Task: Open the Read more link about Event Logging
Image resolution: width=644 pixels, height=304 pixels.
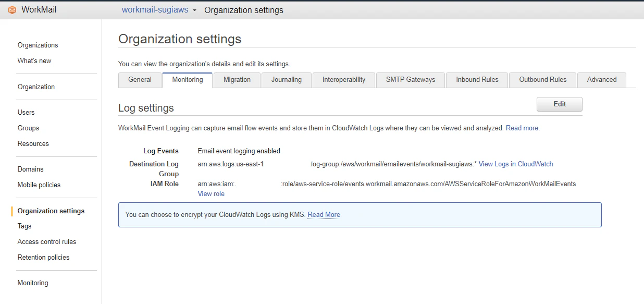Action: point(523,128)
